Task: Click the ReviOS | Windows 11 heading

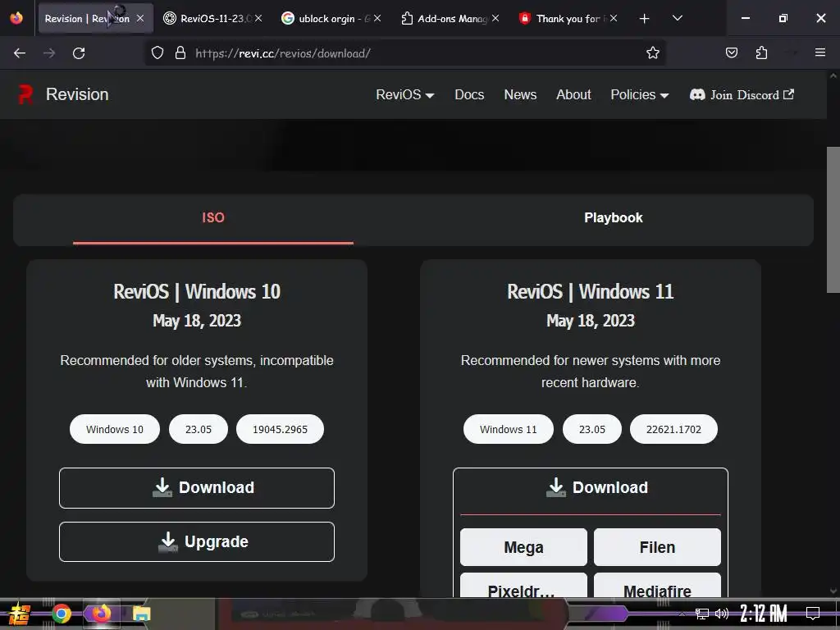Action: 591,292
